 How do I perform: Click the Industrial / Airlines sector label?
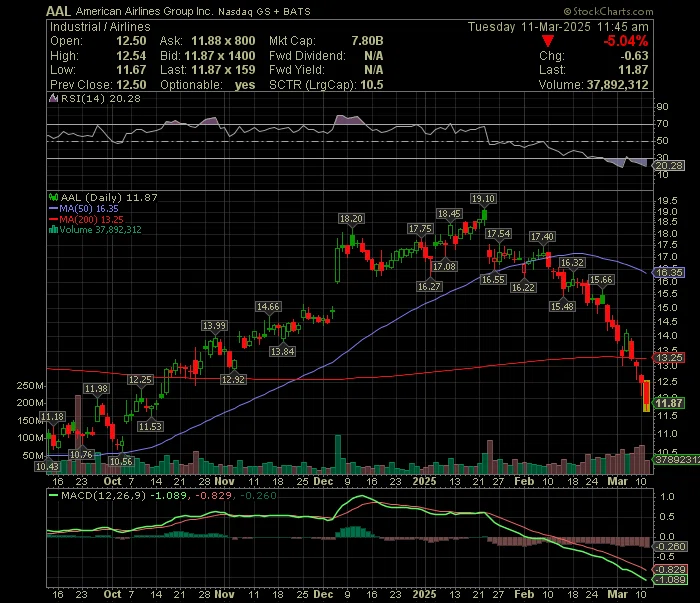pos(100,27)
